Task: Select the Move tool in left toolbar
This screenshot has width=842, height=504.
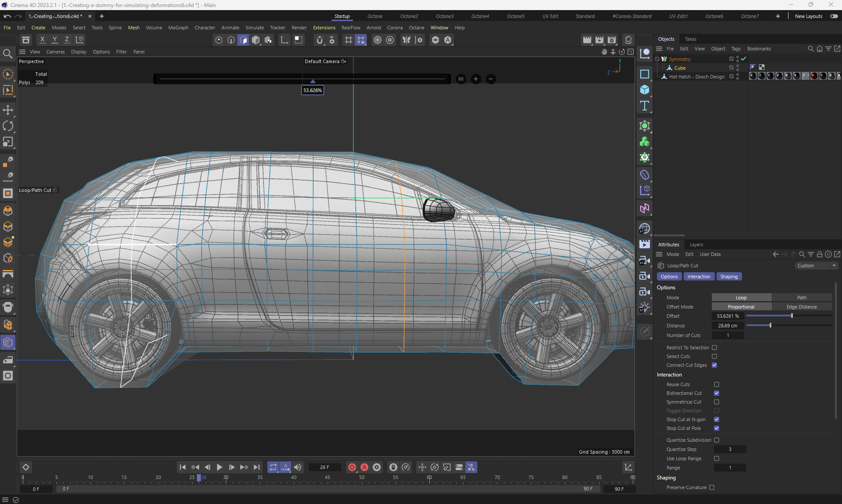Action: (x=8, y=110)
